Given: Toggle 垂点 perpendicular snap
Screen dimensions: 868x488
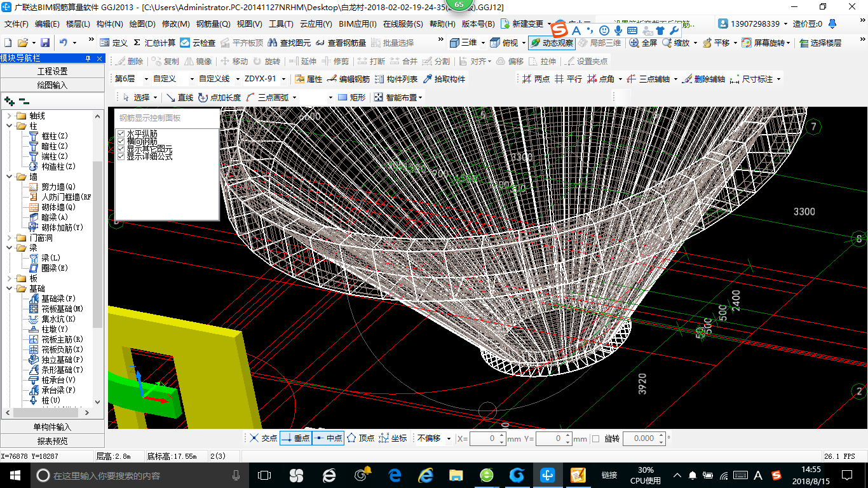Looking at the screenshot, I should click(x=295, y=438).
